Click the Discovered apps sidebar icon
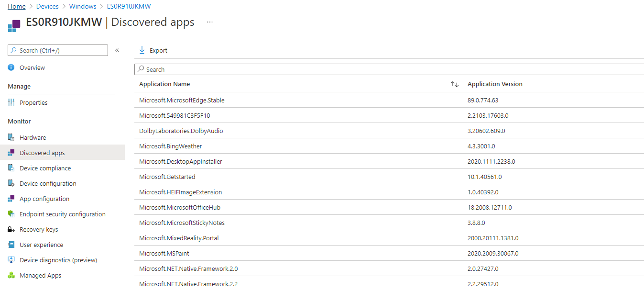Screen dimensions: 644x291 coord(11,153)
